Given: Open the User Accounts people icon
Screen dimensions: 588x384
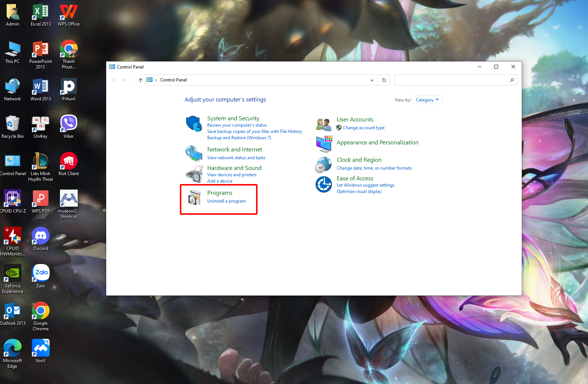Looking at the screenshot, I should tap(323, 125).
